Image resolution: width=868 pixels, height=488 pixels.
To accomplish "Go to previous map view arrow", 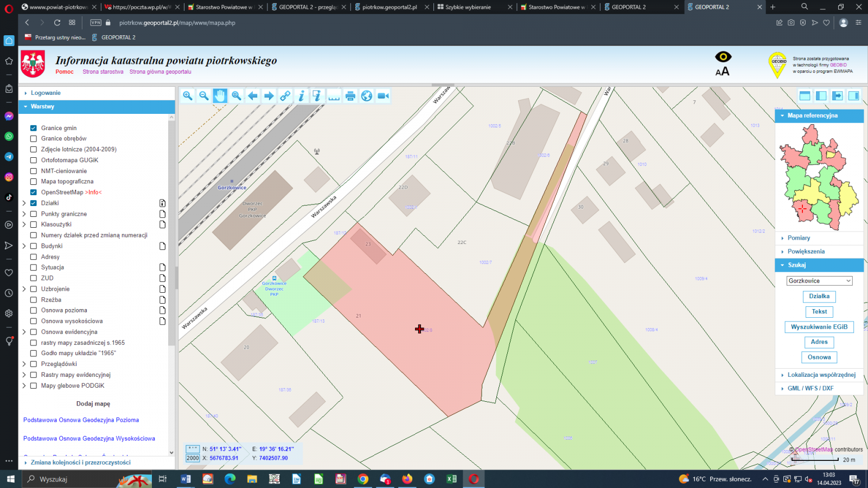I will (253, 96).
